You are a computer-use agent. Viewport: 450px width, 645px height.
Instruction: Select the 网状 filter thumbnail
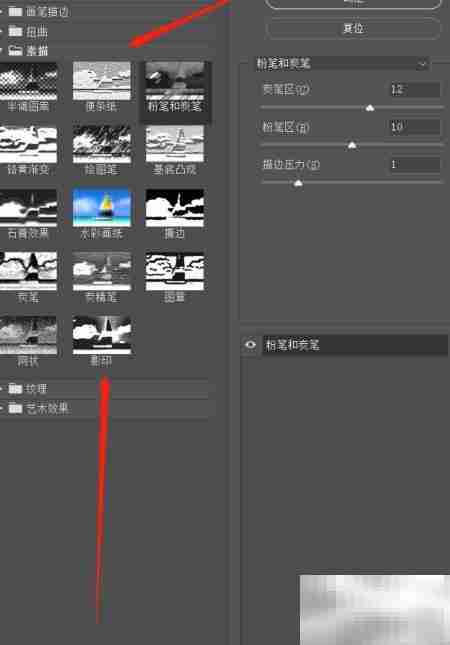point(28,335)
